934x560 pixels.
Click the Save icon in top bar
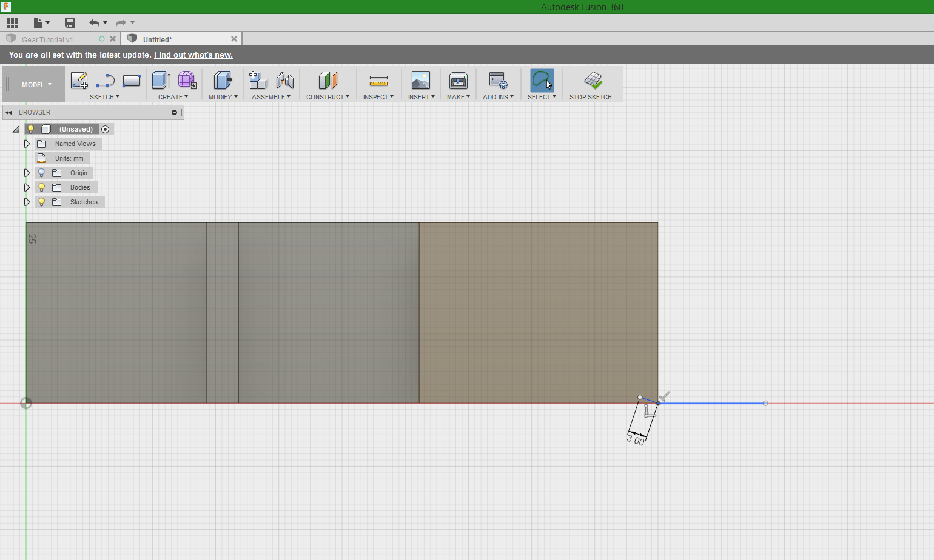70,23
